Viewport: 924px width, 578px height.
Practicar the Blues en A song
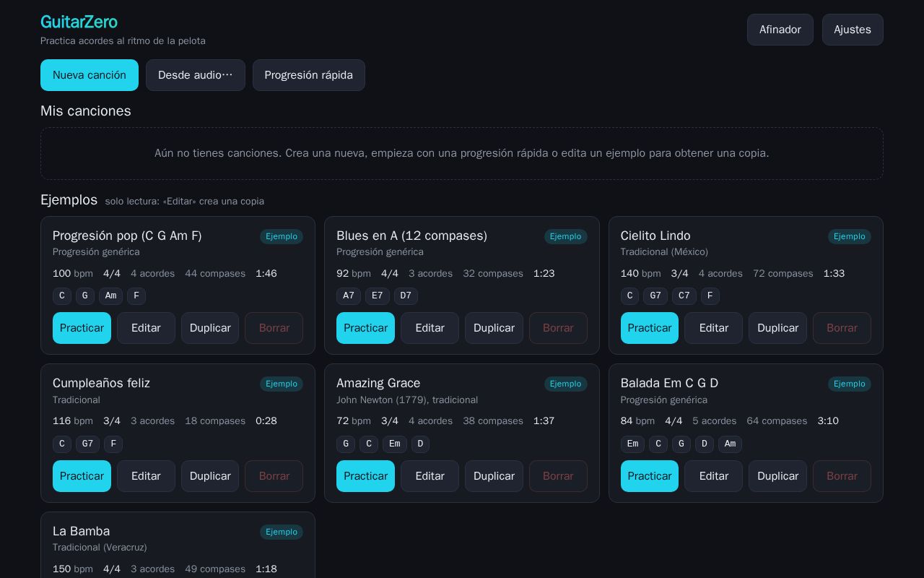coord(365,328)
